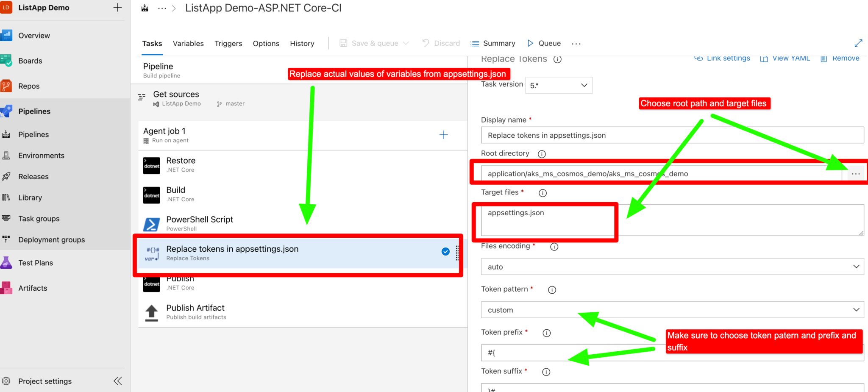Viewport: 868px width, 392px height.
Task: Open Test Plans from sidebar
Action: coord(6,262)
